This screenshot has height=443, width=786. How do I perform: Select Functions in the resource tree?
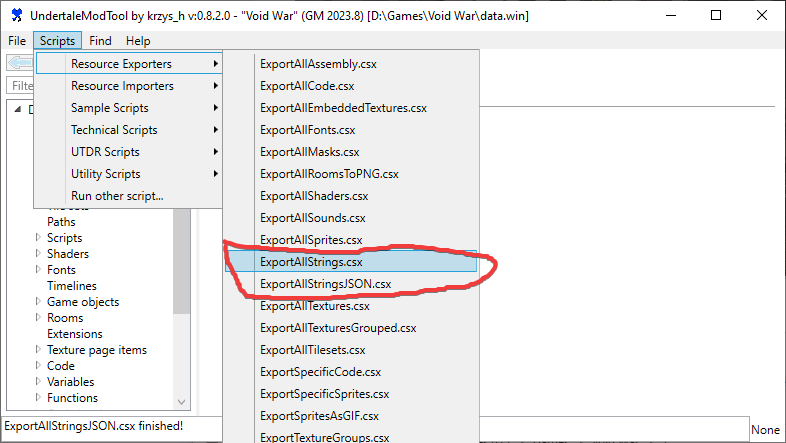[x=73, y=398]
